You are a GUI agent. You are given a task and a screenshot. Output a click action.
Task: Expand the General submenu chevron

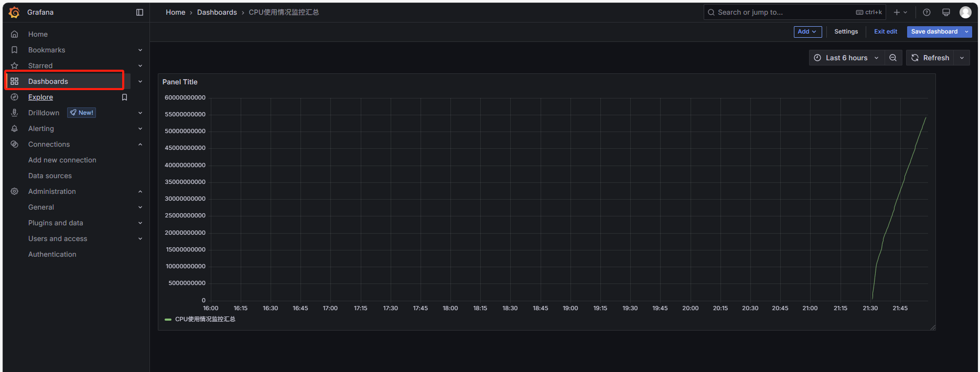pyautogui.click(x=140, y=207)
